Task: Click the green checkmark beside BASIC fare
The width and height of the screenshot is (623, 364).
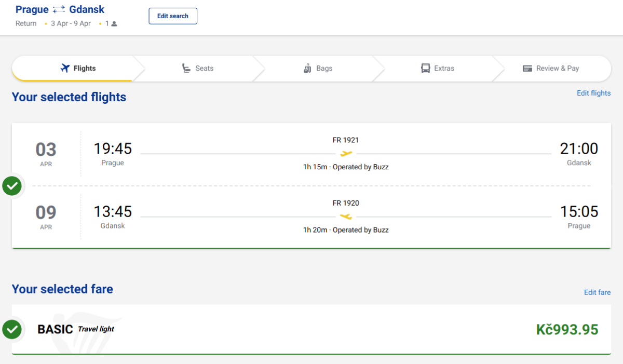Action: click(x=12, y=329)
